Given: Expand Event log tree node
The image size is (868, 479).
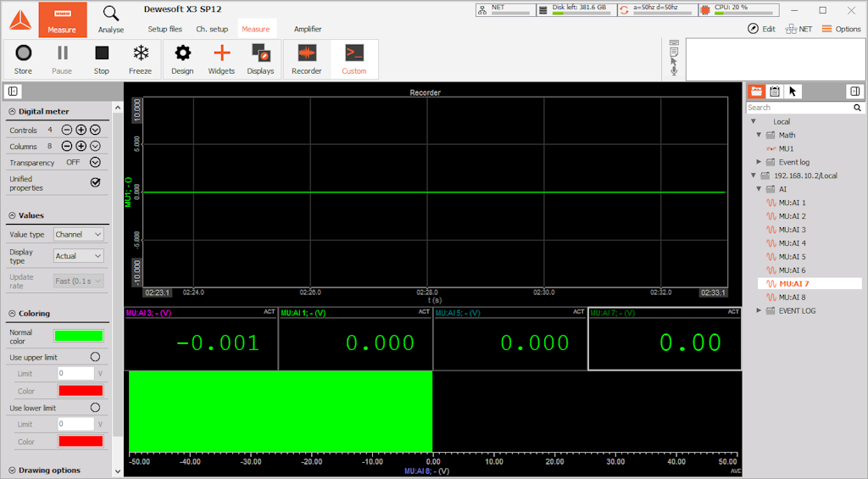Looking at the screenshot, I should (759, 162).
